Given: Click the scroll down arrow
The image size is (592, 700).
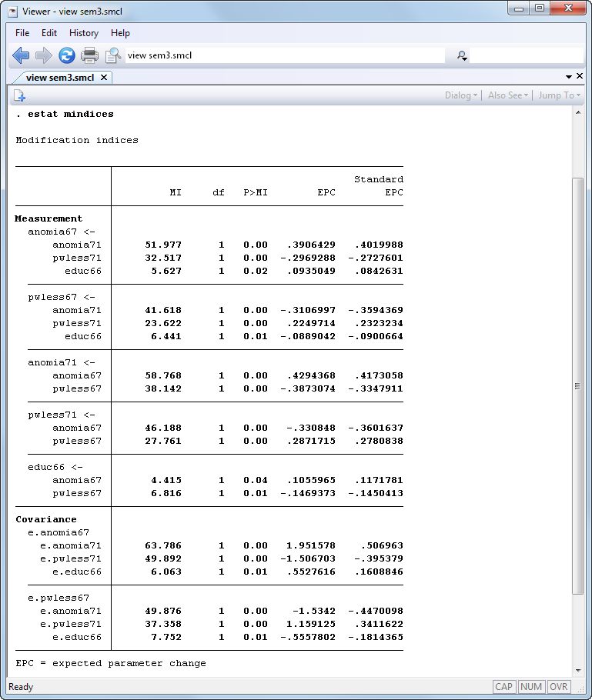Looking at the screenshot, I should 578,670.
